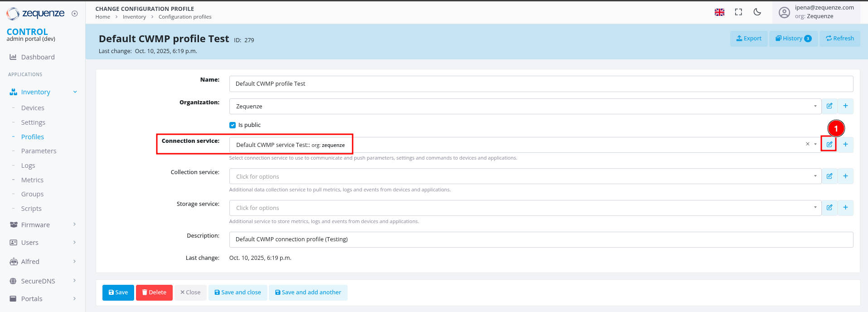Toggle fullscreen mode icon
The width and height of the screenshot is (868, 312).
(x=738, y=12)
